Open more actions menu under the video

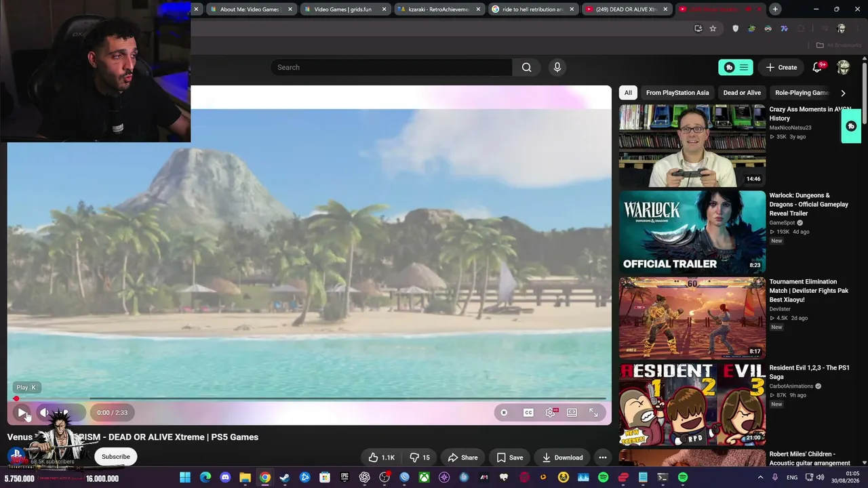pos(602,457)
